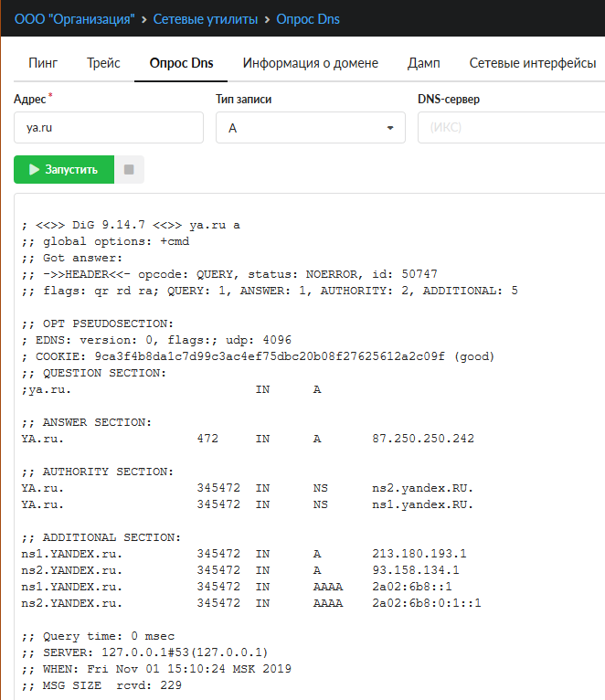This screenshot has width=605, height=700.
Task: Open the DNS-сервер selection field
Action: tap(511, 129)
